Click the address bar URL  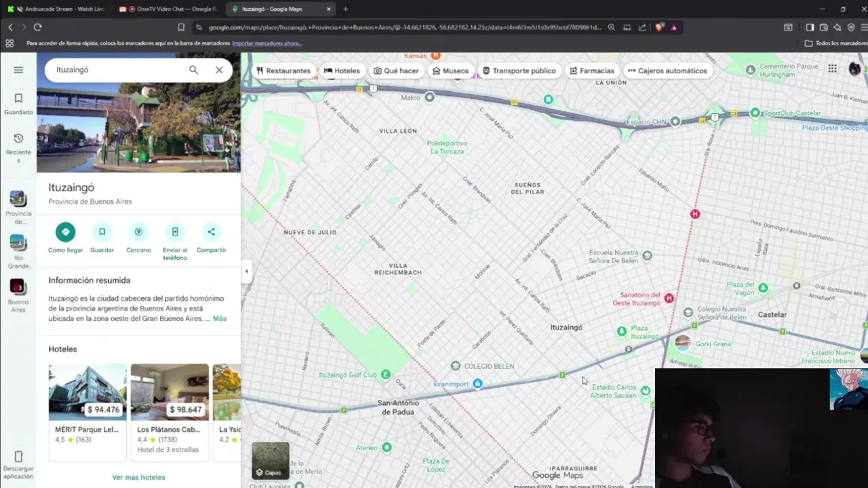405,27
